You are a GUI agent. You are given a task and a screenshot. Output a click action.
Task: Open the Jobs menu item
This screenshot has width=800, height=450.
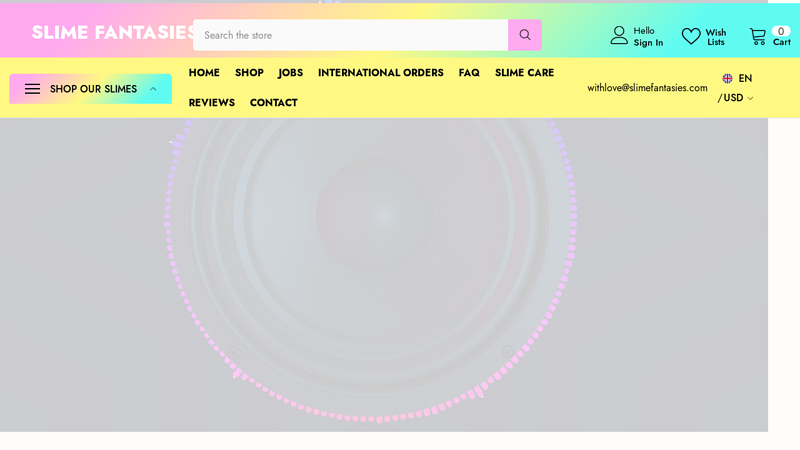290,72
